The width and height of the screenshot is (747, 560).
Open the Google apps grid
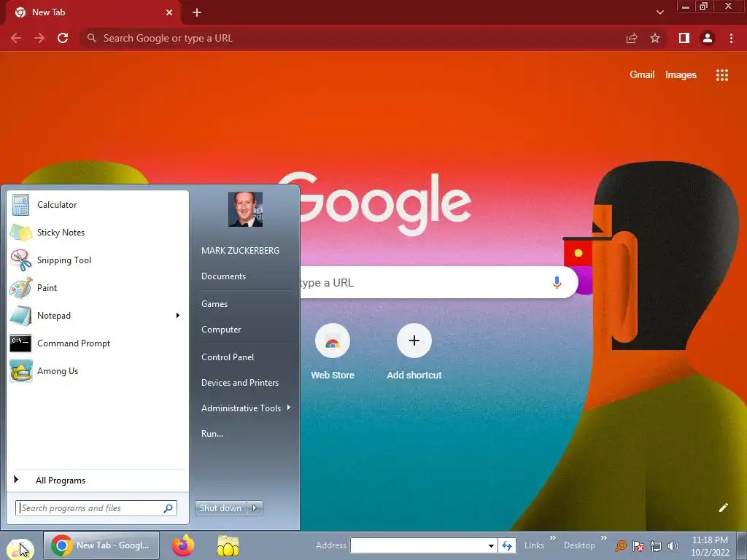(721, 75)
